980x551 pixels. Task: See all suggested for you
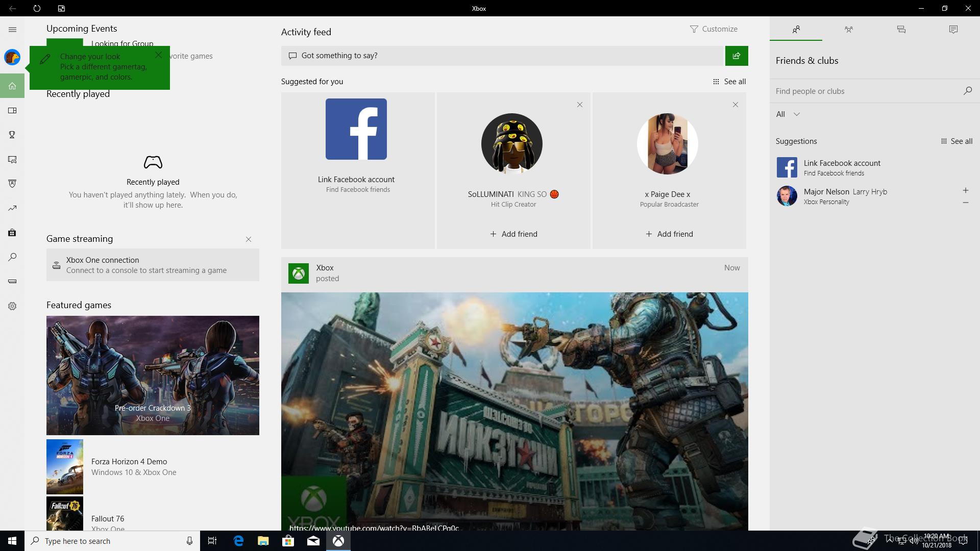coord(729,82)
